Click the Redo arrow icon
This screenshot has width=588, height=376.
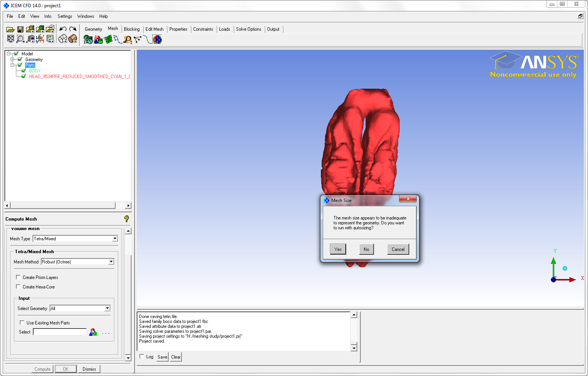73,29
